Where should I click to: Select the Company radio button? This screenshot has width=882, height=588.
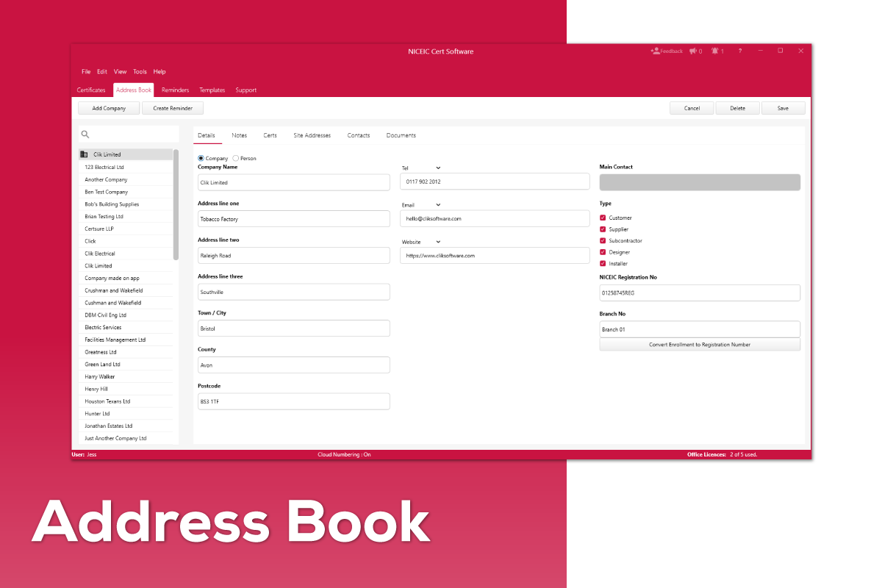201,158
